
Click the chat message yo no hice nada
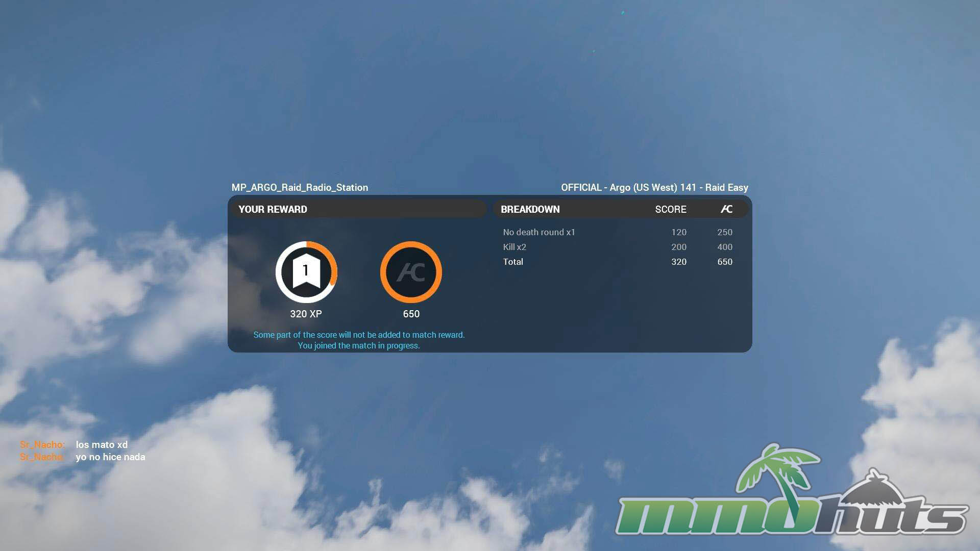click(110, 457)
